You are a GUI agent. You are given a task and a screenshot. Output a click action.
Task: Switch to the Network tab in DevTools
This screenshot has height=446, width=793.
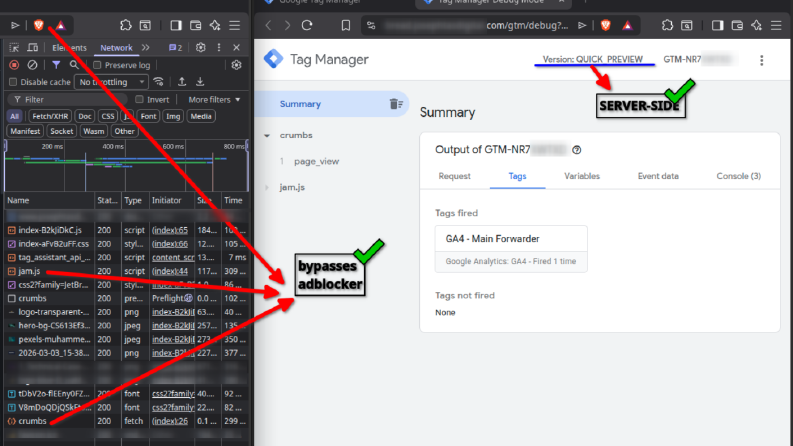[116, 48]
